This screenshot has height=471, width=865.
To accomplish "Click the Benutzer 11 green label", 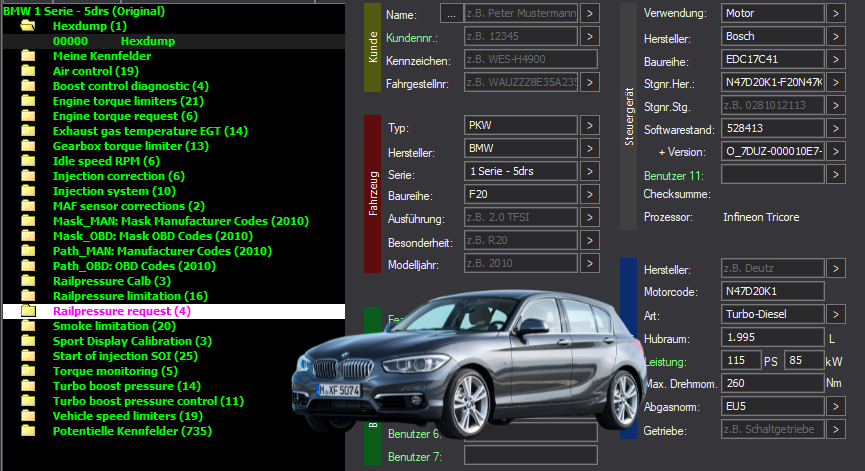I will (x=674, y=176).
